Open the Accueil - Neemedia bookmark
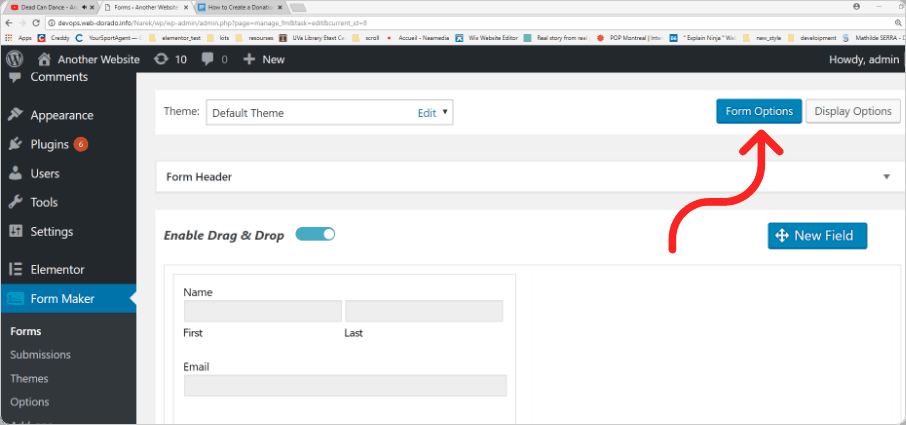The width and height of the screenshot is (906, 425). (417, 38)
